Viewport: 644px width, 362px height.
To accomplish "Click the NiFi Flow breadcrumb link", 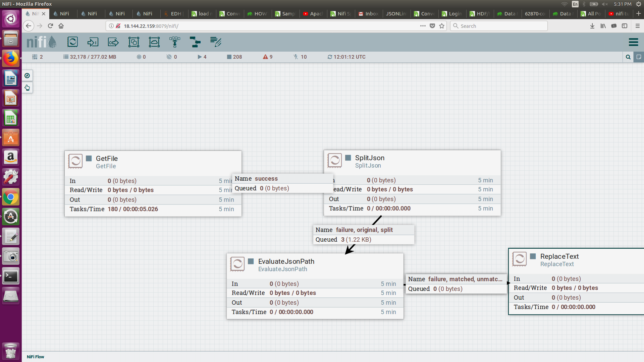I will [x=36, y=357].
